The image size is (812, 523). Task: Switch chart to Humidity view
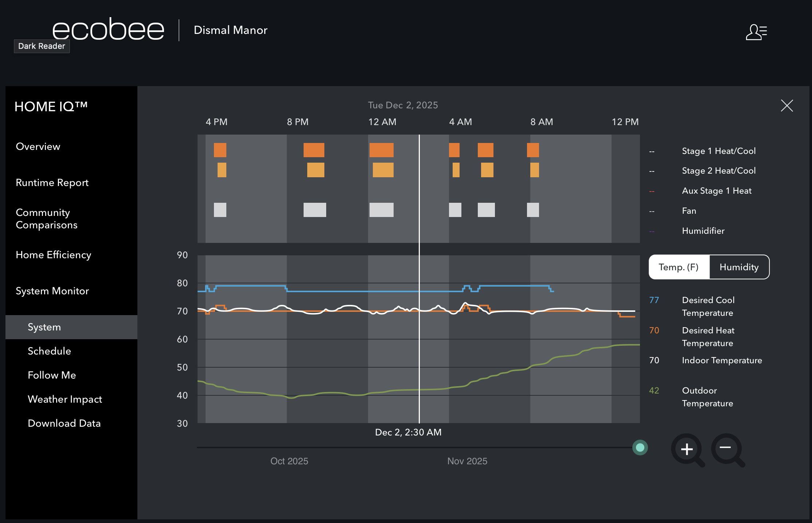click(739, 267)
